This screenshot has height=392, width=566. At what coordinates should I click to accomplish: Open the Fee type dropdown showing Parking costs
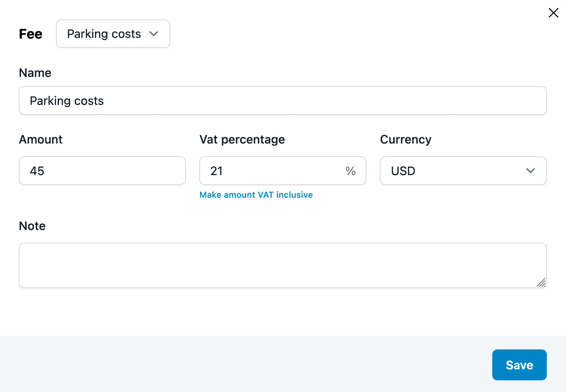coord(113,34)
